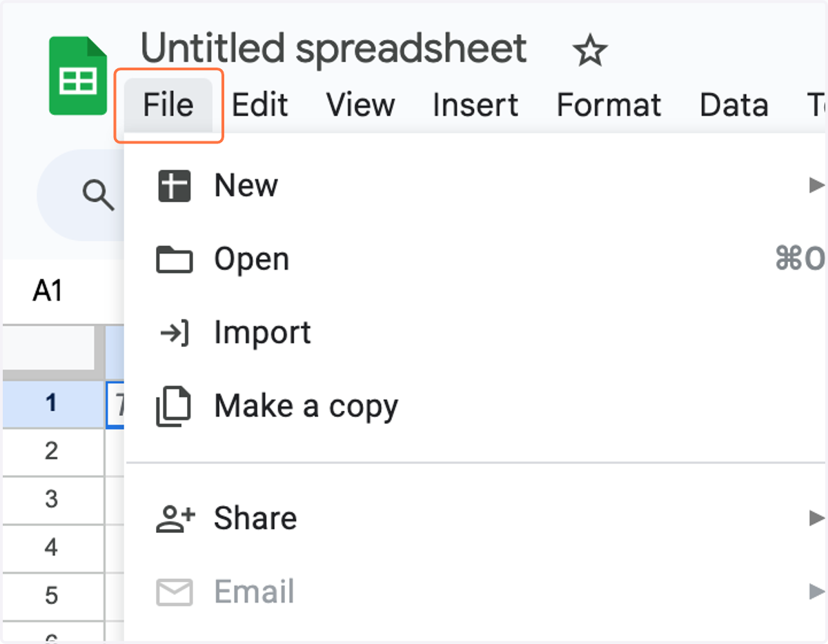Screen dimensions: 828x644
Task: Choose Open from the File menu
Action: [475, 259]
